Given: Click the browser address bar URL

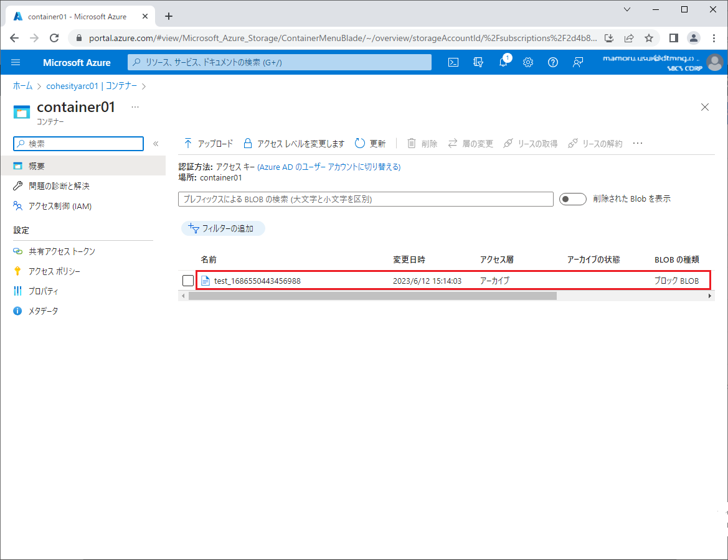Looking at the screenshot, I should click(x=343, y=38).
